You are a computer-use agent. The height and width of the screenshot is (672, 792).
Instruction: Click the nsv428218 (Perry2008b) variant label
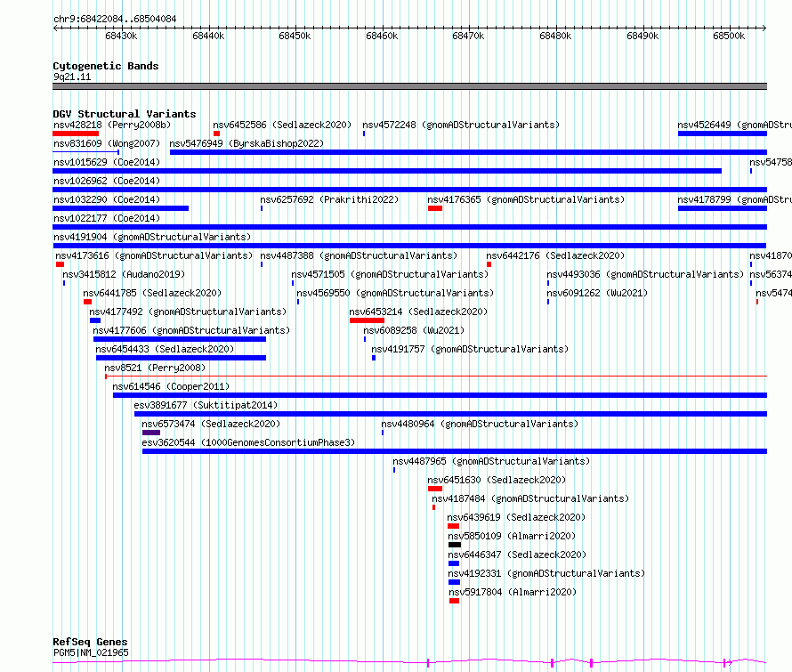[x=112, y=125]
